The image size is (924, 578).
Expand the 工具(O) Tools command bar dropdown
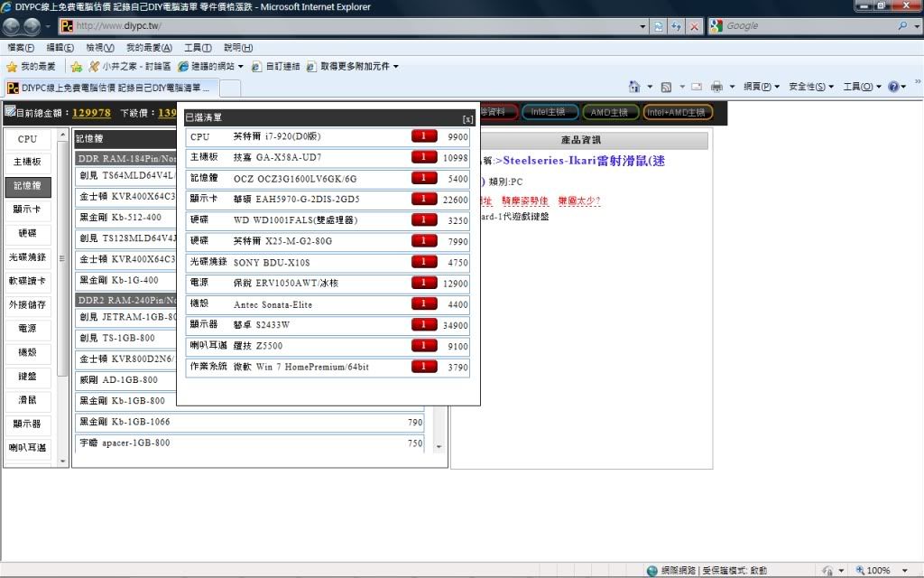click(862, 87)
